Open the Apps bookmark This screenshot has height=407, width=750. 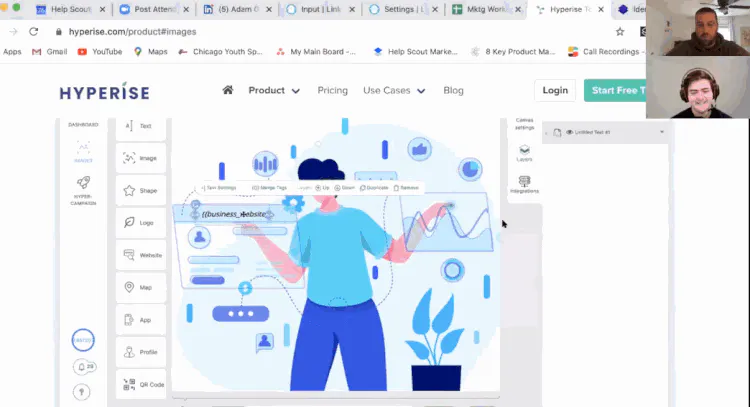(12, 52)
